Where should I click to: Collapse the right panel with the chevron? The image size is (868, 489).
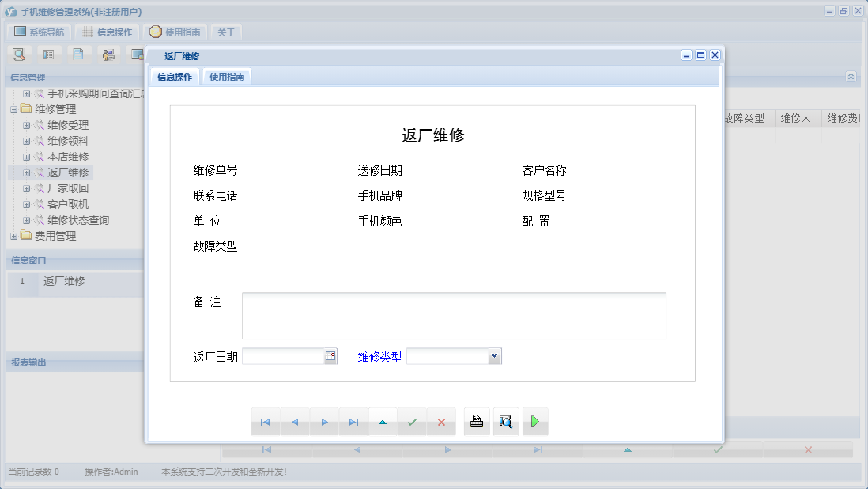(x=851, y=76)
